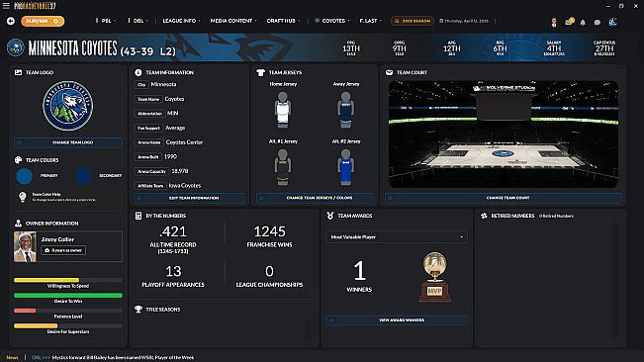Open the chat messages icon
This screenshot has height=362, width=644.
598,23
